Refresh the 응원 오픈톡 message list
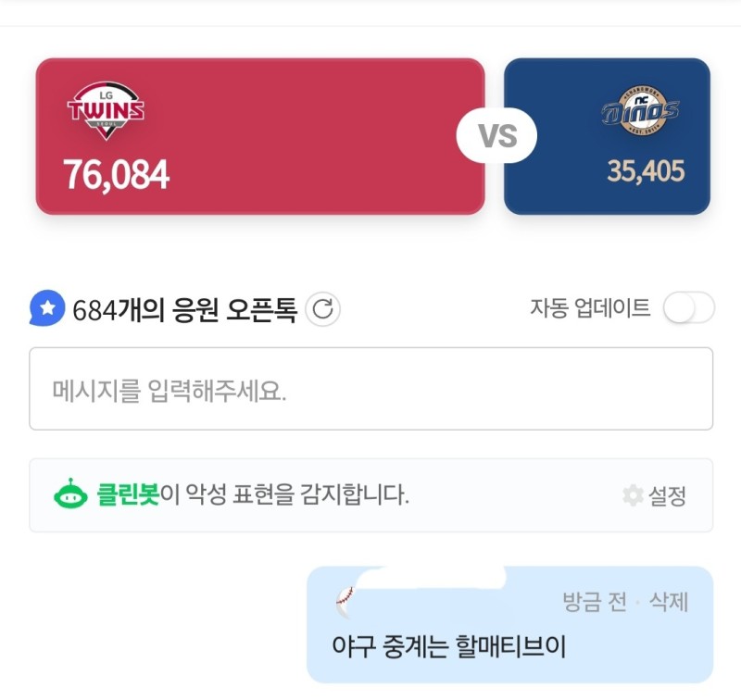The height and width of the screenshot is (700, 741). (322, 309)
